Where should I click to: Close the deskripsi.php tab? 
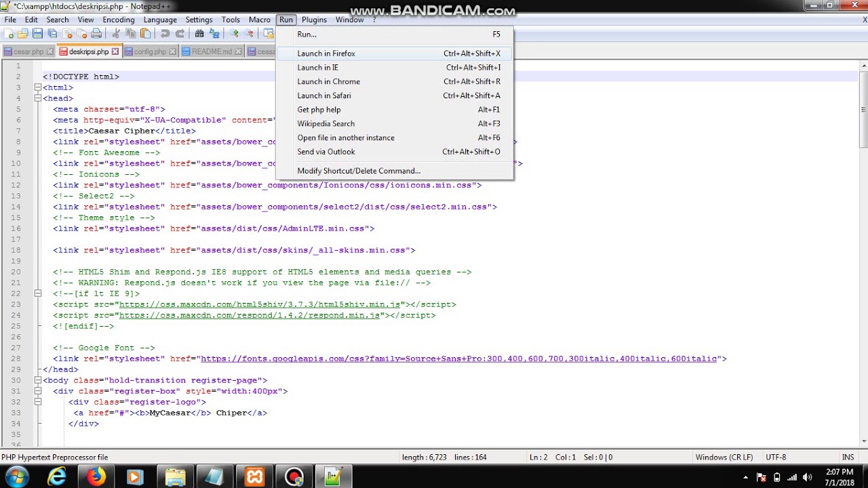[115, 52]
